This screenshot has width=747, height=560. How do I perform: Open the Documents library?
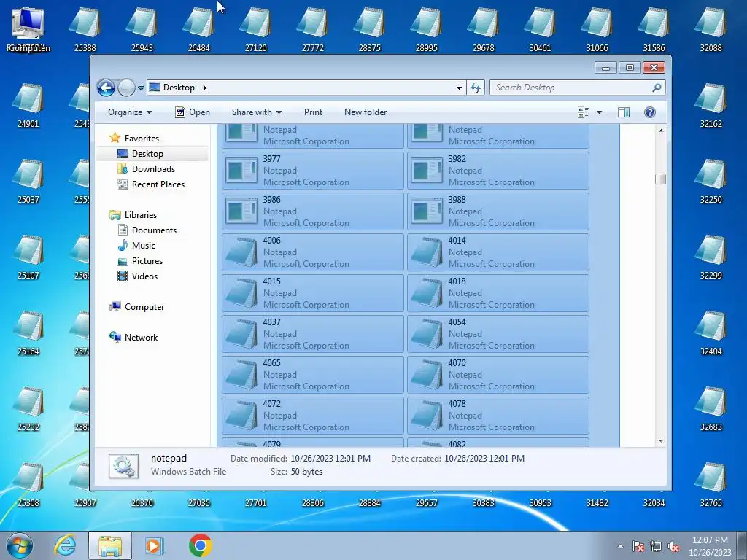pyautogui.click(x=154, y=230)
